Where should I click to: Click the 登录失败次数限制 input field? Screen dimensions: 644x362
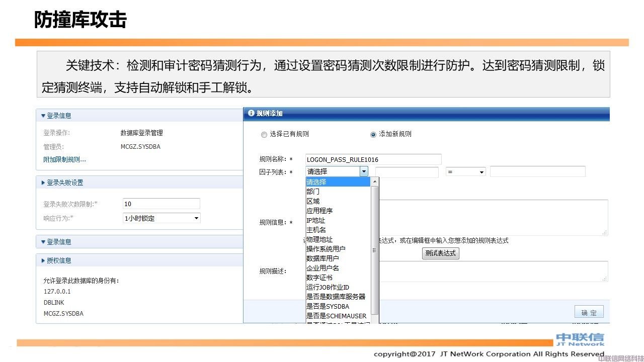(162, 204)
